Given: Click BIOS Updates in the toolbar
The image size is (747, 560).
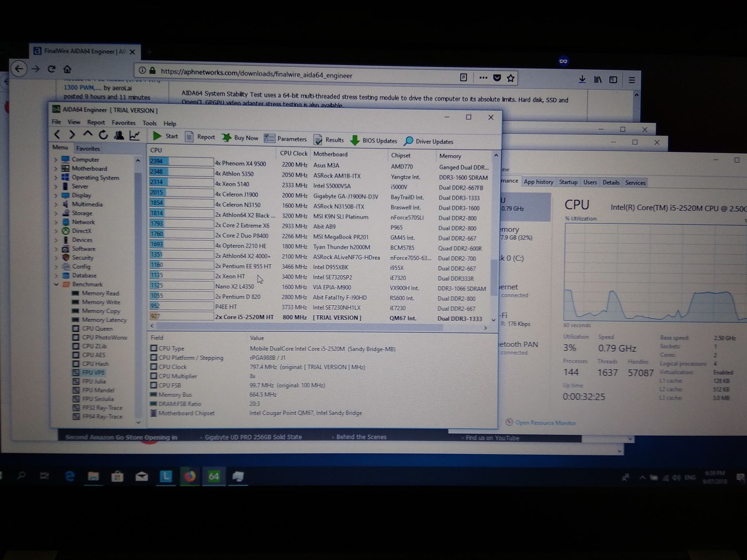Looking at the screenshot, I should [x=374, y=141].
